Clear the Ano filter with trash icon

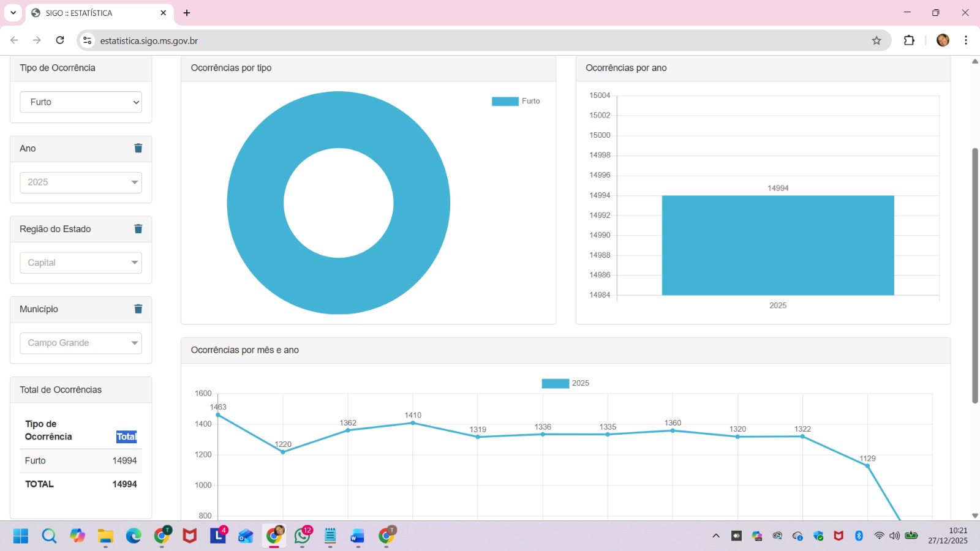point(138,148)
